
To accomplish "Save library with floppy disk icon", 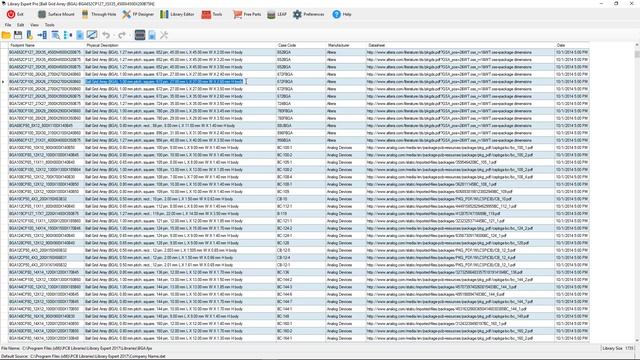I will (18, 35).
